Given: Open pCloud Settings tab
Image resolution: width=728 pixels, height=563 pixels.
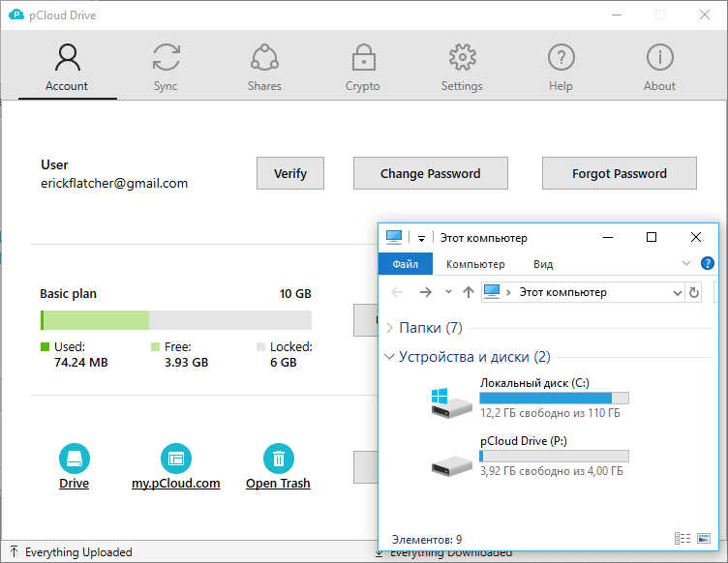Looking at the screenshot, I should coord(462,68).
